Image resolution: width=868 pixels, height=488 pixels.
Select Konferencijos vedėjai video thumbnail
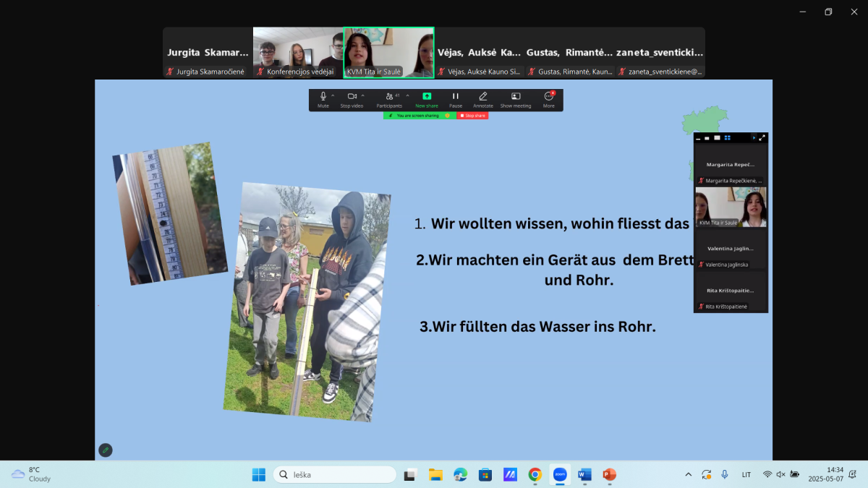297,52
